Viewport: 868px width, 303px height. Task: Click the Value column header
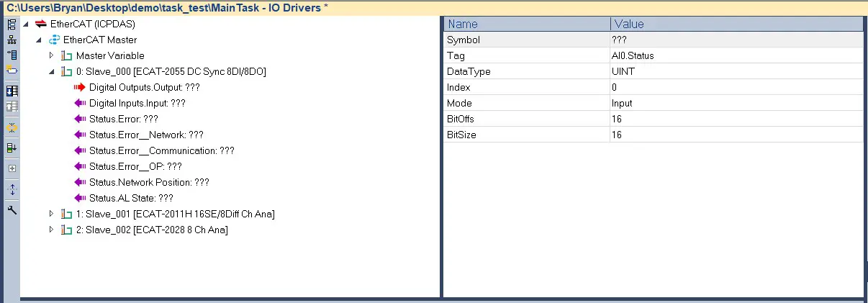(737, 24)
